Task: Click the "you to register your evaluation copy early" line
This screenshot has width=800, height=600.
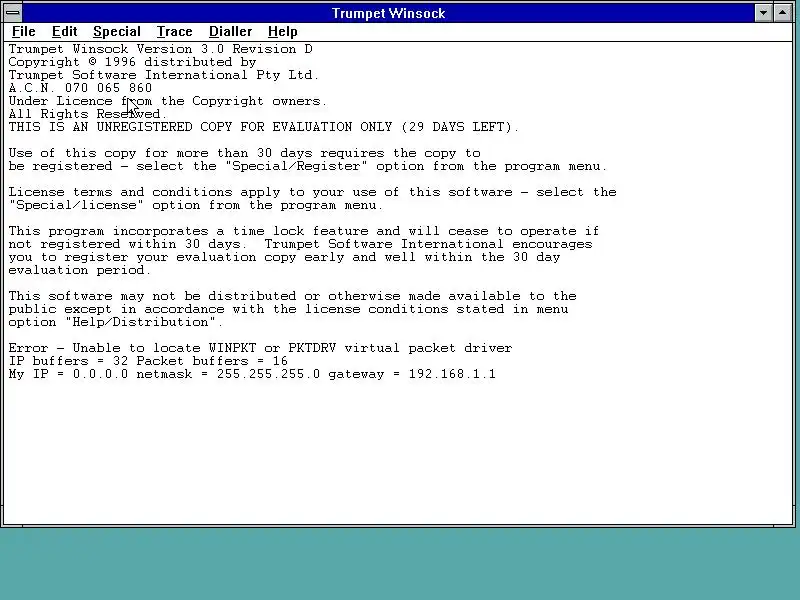Action: [284, 257]
